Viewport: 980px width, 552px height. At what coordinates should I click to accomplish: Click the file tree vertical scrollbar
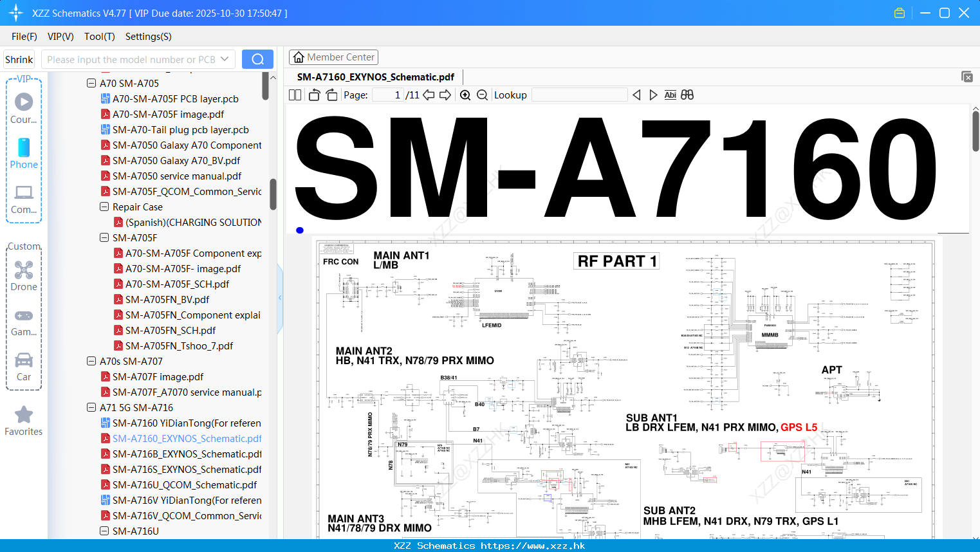[x=273, y=194]
